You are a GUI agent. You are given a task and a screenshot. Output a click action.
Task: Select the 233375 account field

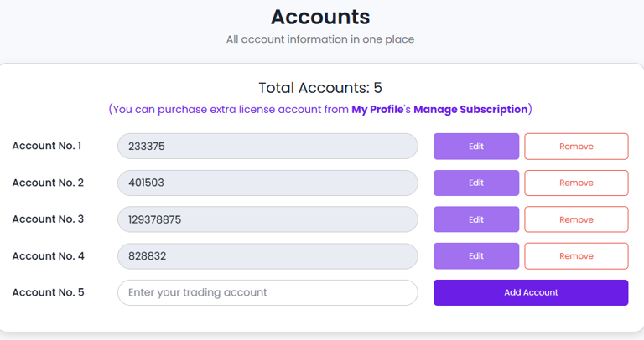click(267, 147)
